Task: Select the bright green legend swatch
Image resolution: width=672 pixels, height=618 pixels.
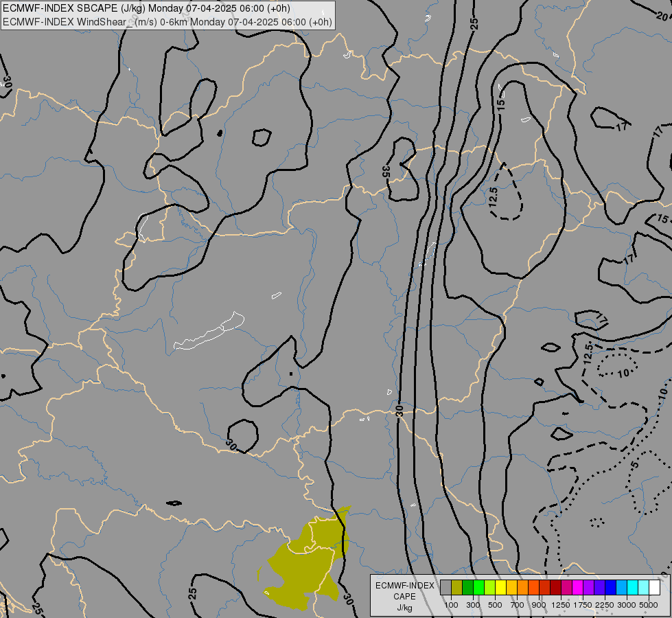Action: coord(478,587)
